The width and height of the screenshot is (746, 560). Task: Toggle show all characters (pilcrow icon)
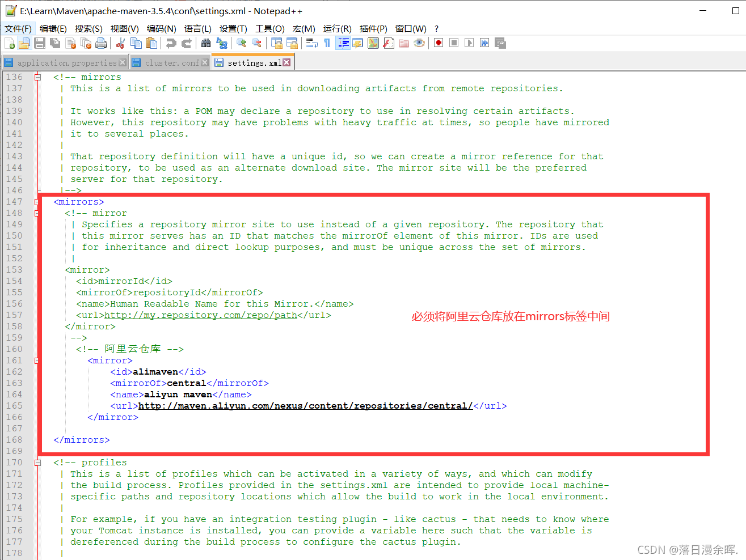point(327,43)
